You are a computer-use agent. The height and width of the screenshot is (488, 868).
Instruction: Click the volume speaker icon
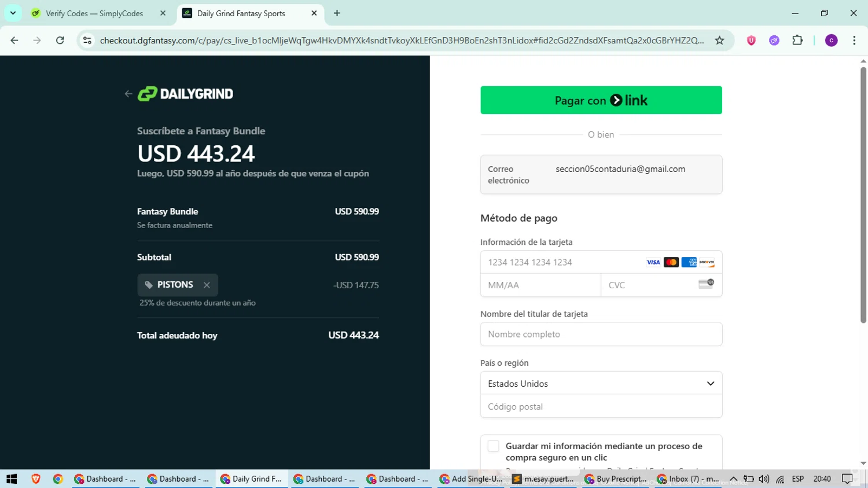pos(764,479)
